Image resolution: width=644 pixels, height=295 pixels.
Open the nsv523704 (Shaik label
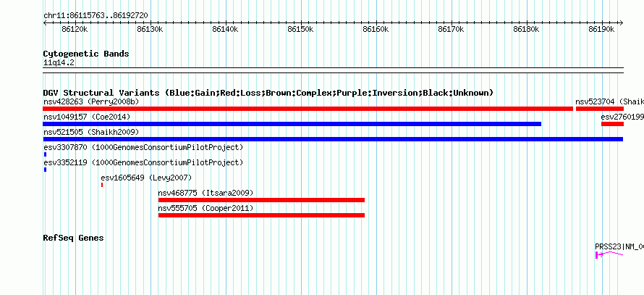[609, 101]
